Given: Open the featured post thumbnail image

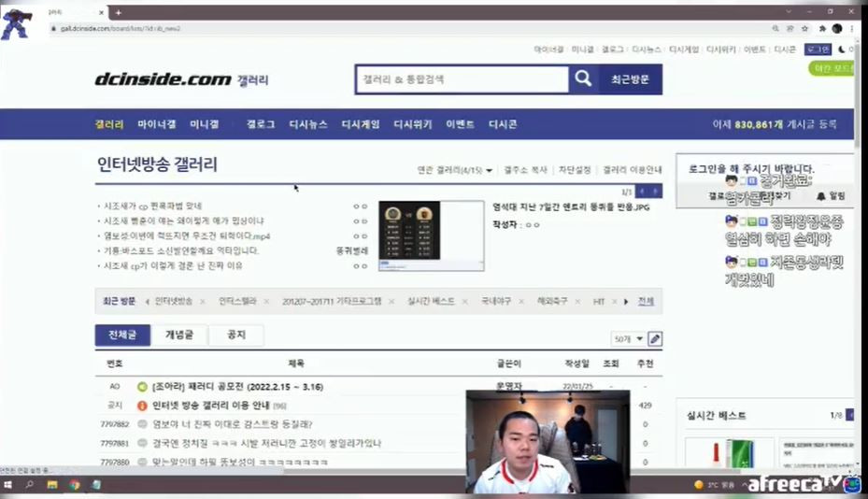Looking at the screenshot, I should click(432, 235).
